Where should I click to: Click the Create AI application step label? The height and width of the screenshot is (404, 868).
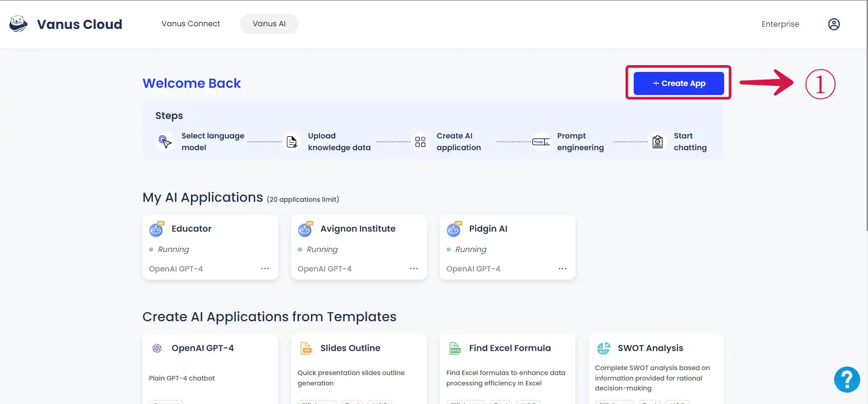pos(459,142)
